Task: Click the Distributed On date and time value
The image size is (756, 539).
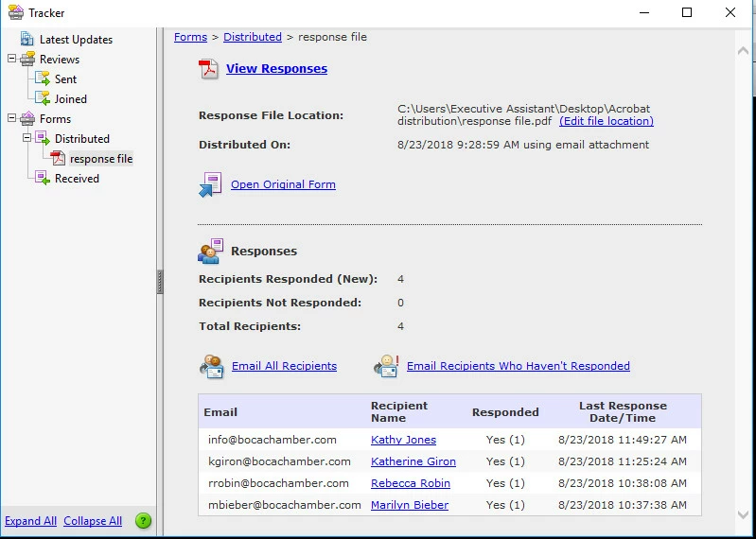Action: pyautogui.click(x=523, y=145)
